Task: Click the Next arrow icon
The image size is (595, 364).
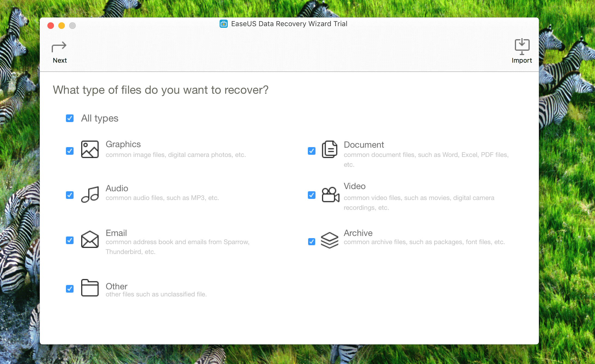Action: [59, 47]
